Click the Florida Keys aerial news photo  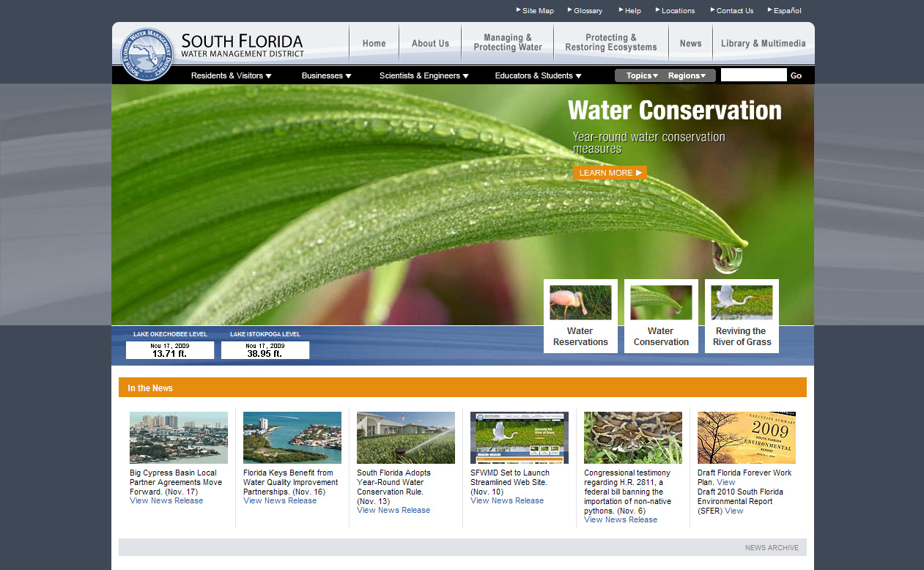(x=292, y=437)
